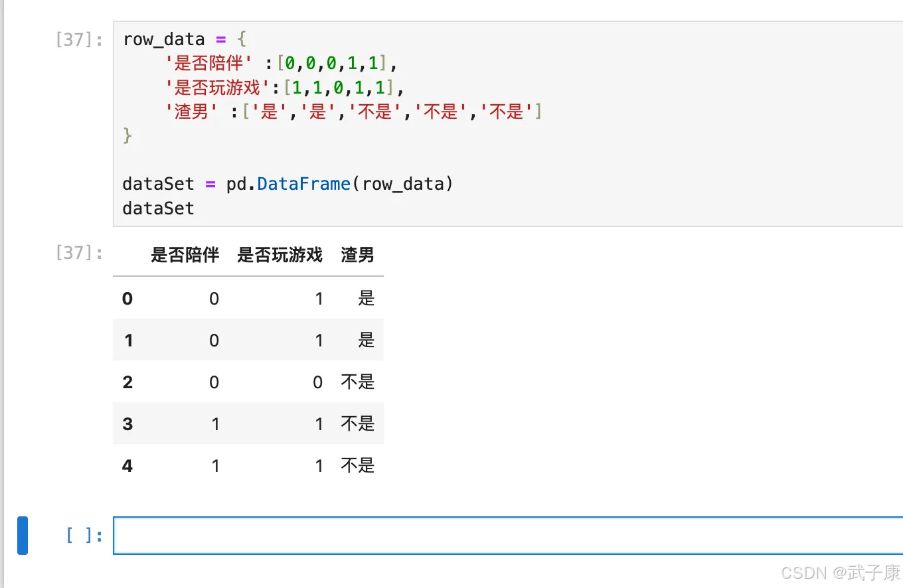Image resolution: width=903 pixels, height=588 pixels.
Task: Click row index 2 in the DataFrame
Action: tap(127, 382)
